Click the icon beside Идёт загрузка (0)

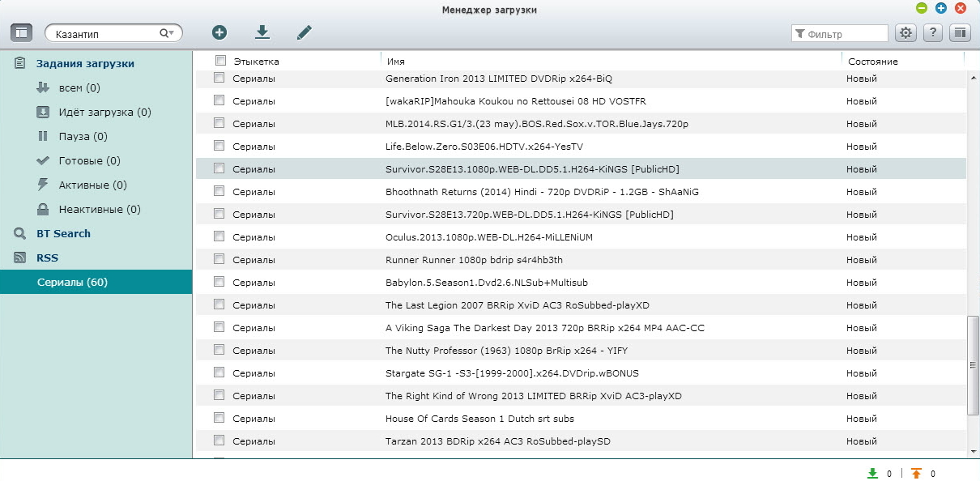click(43, 112)
